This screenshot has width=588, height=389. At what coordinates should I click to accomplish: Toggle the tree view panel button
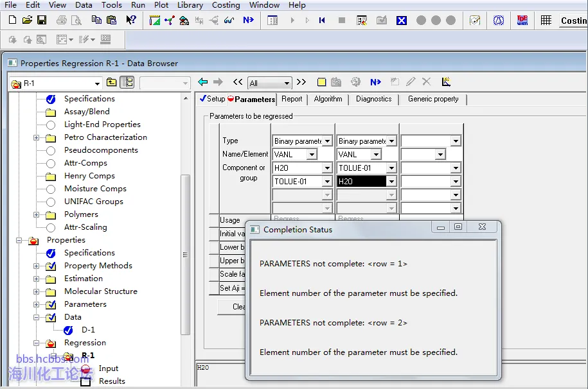pyautogui.click(x=127, y=82)
